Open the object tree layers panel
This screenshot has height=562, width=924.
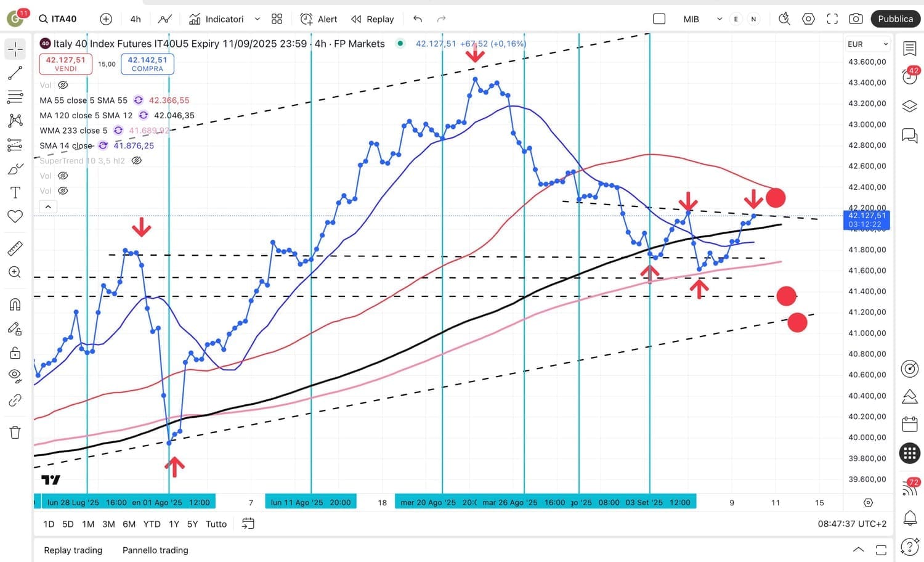point(910,106)
